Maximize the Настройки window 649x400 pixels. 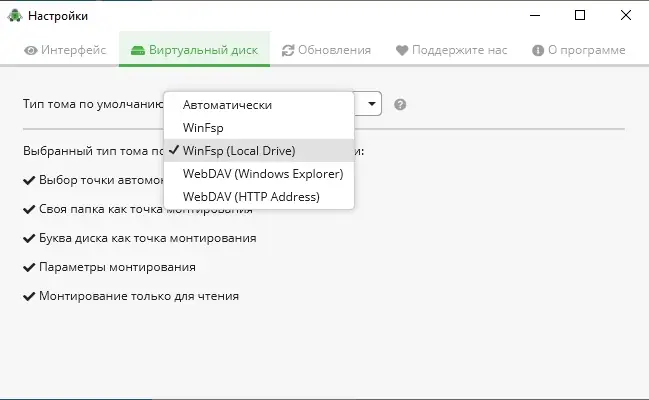pos(580,15)
